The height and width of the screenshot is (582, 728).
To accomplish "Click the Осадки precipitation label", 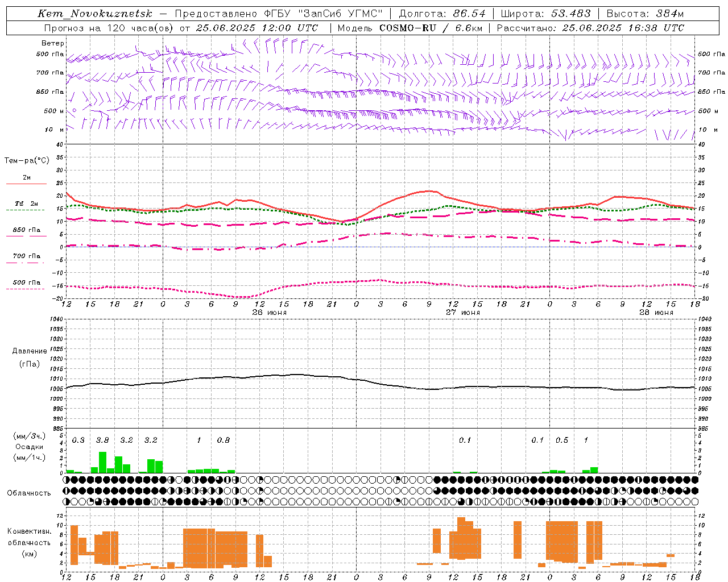I will point(29,447).
